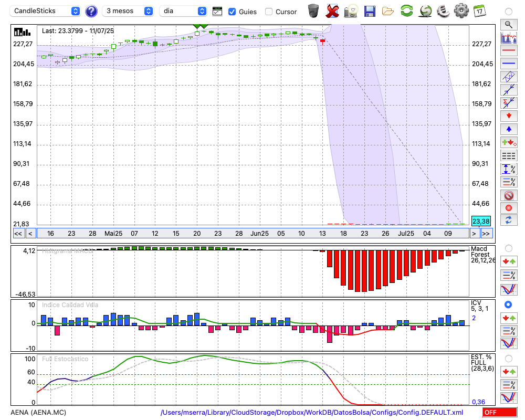
Task: Click the ICV panel oscillator curve button
Action: (x=509, y=344)
